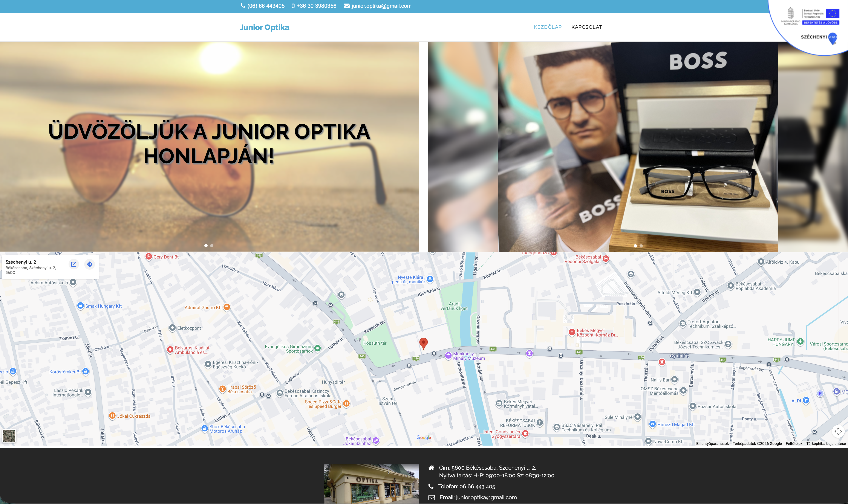Open Billentyűparancsok keyboard shortcuts

(712, 444)
